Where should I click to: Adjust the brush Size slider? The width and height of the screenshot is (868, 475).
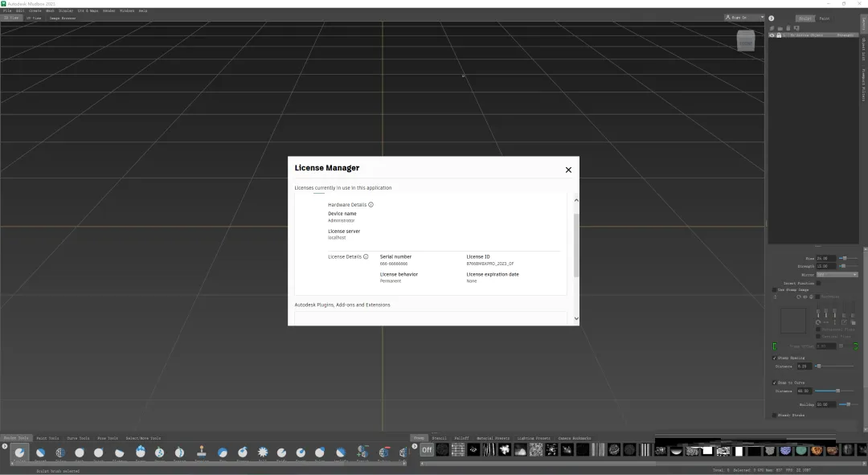[848, 259]
